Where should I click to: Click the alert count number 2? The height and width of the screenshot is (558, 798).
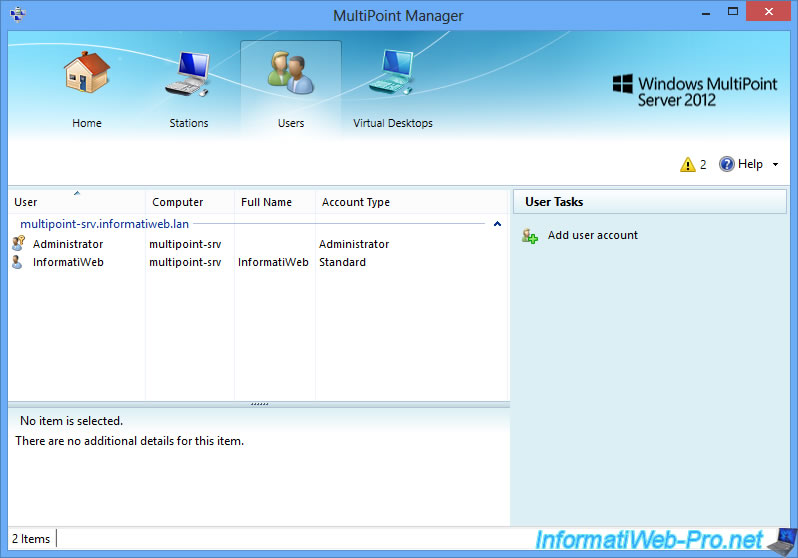(x=703, y=164)
